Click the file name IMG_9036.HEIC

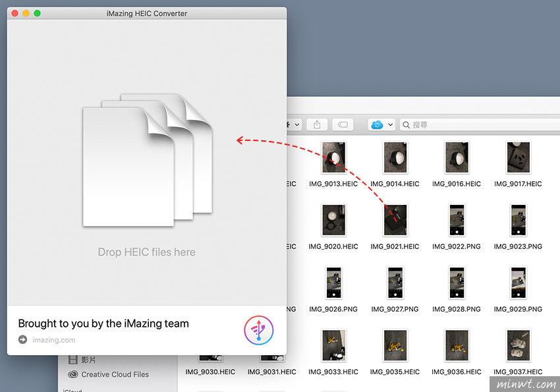[x=457, y=372]
